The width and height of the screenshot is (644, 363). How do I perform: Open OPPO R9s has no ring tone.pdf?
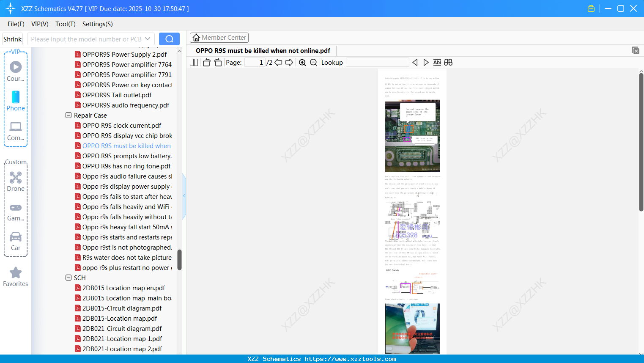coord(126,166)
